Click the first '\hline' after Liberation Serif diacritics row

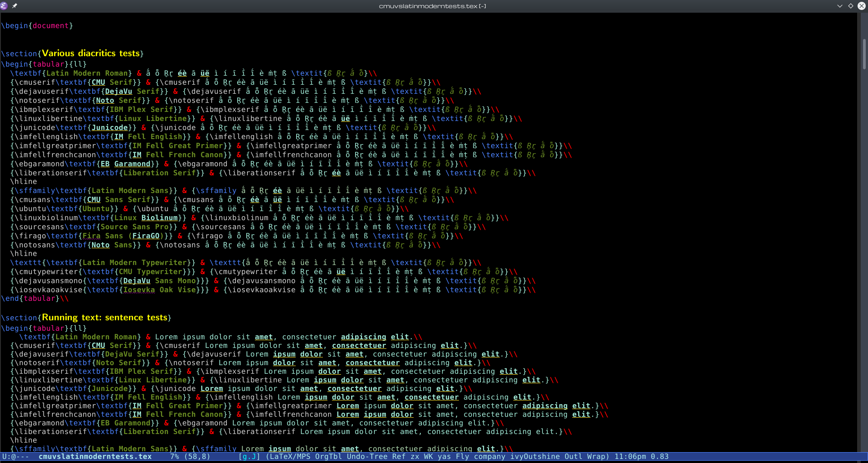point(24,182)
